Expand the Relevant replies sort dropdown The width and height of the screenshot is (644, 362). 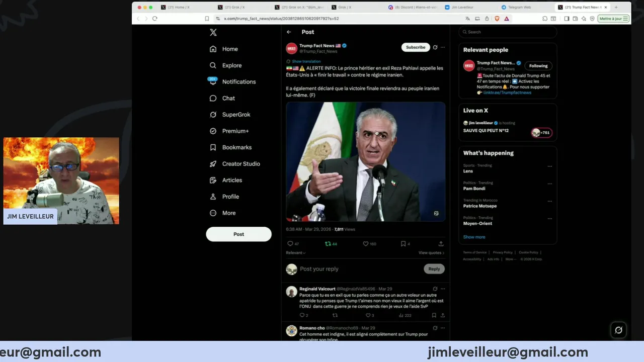pos(296,253)
